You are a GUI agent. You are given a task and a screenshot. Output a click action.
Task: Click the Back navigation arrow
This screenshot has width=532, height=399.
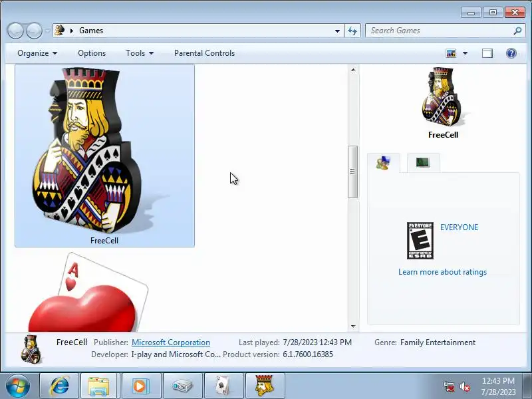(15, 31)
